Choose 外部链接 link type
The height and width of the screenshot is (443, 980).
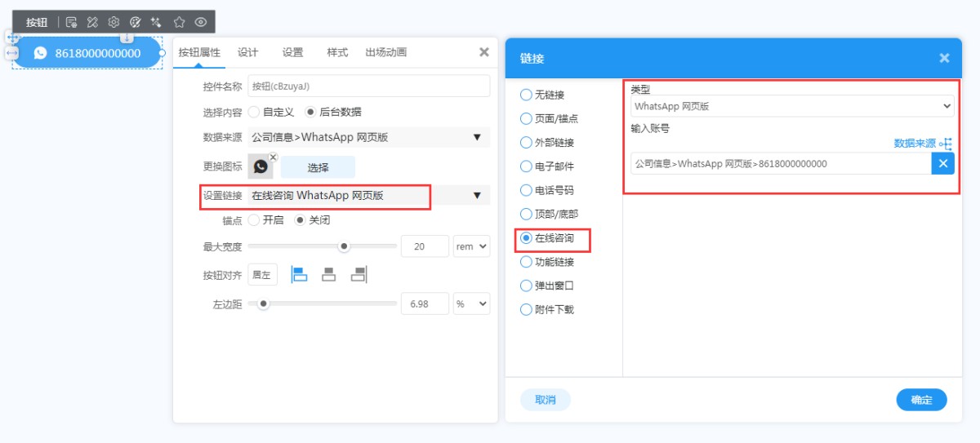click(x=526, y=143)
